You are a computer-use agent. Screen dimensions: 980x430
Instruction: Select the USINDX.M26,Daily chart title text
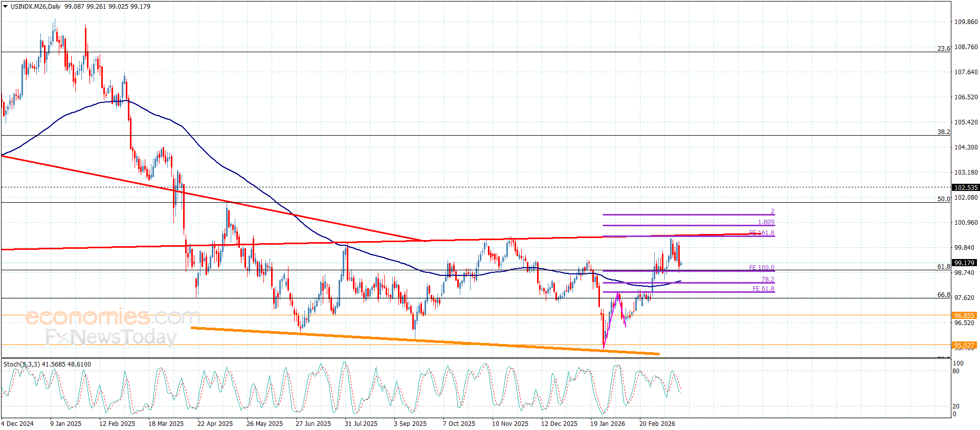click(35, 7)
